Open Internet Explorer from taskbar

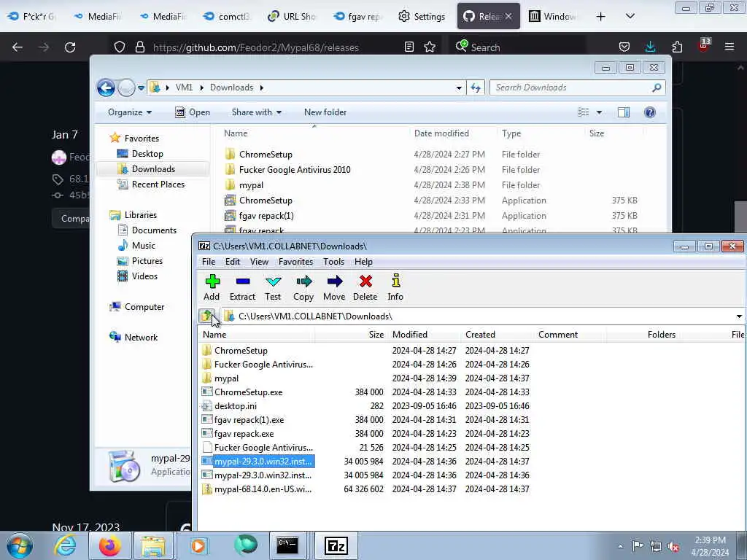65,545
